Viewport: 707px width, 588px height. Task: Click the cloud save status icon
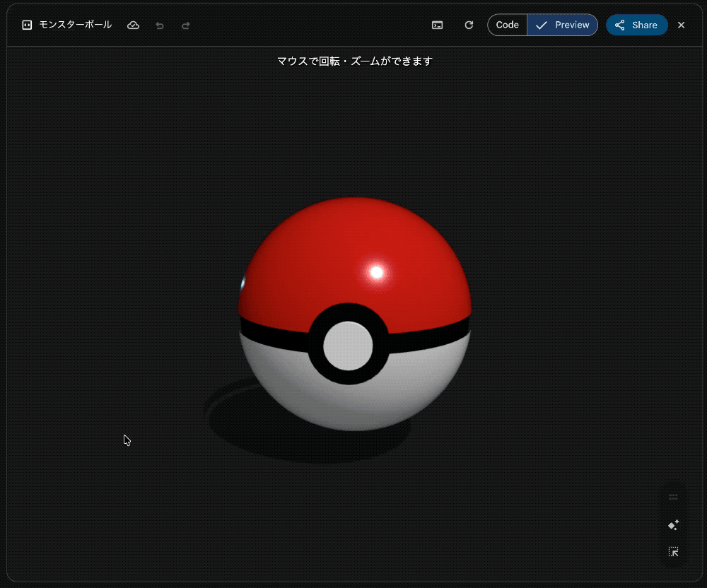tap(133, 25)
